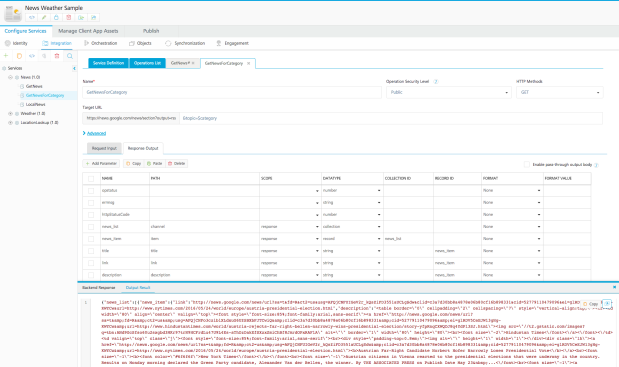Go to the Objects section
This screenshot has height=367, width=619.
point(140,43)
